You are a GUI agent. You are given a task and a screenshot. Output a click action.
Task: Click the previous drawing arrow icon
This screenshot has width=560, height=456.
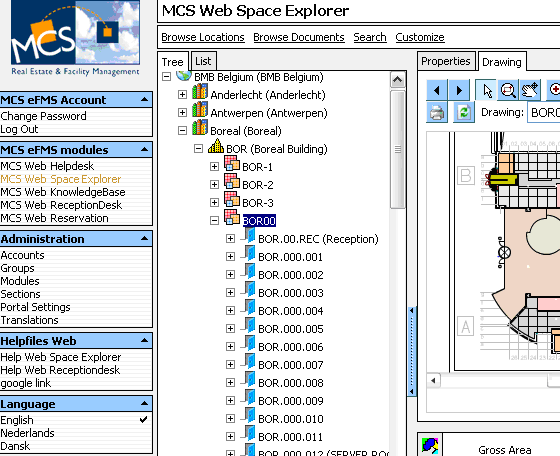pyautogui.click(x=437, y=90)
